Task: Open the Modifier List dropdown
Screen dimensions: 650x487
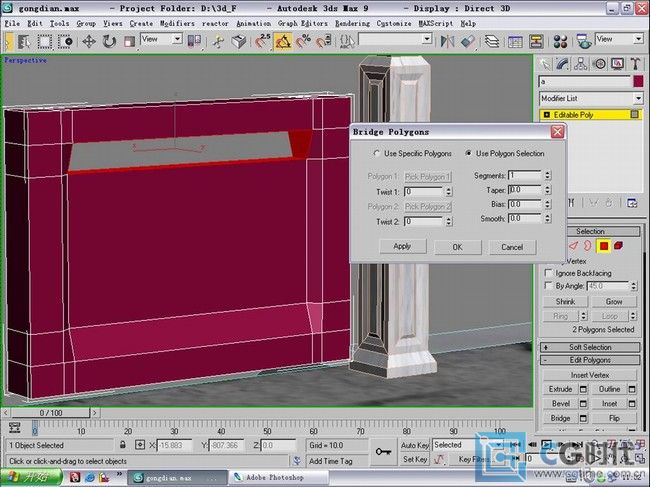Action: [x=591, y=99]
